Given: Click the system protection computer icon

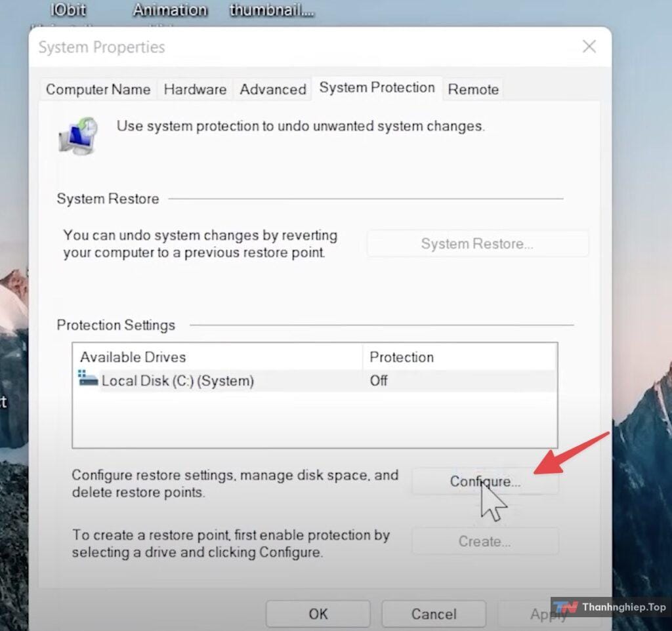Looking at the screenshot, I should (78, 135).
